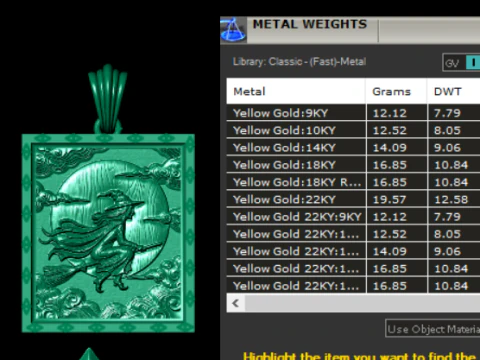Click the 8.05 DWT value for 10KY
This screenshot has height=360, width=480.
447,130
